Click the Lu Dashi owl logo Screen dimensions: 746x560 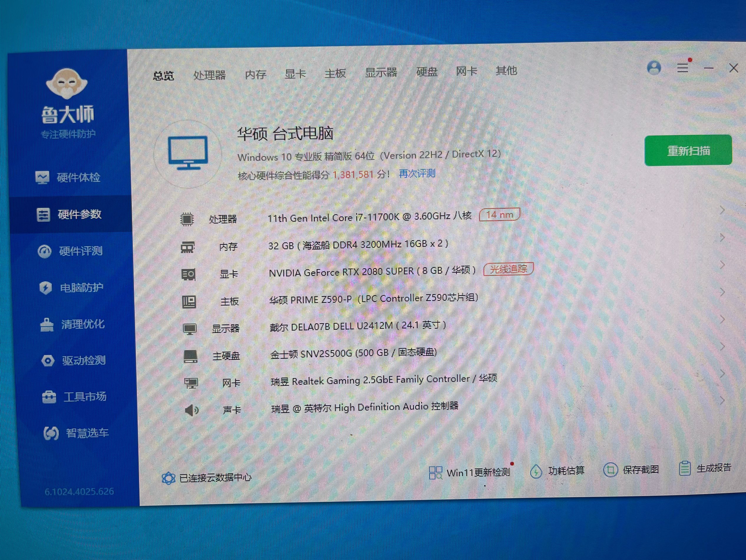tap(67, 83)
